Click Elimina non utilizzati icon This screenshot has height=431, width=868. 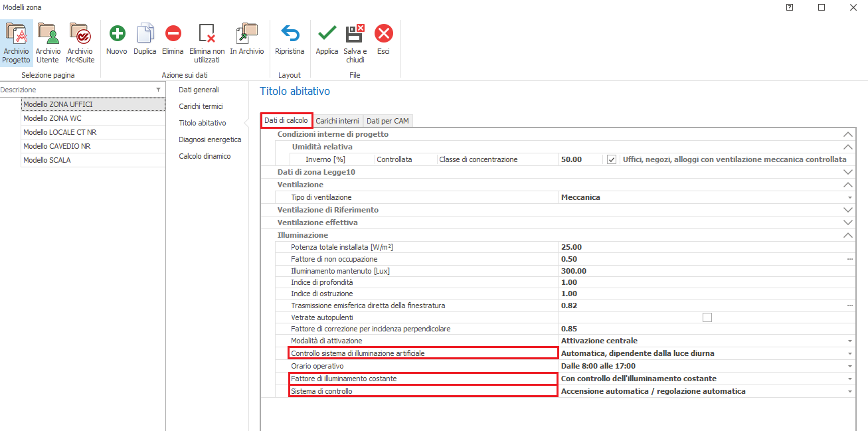click(207, 33)
